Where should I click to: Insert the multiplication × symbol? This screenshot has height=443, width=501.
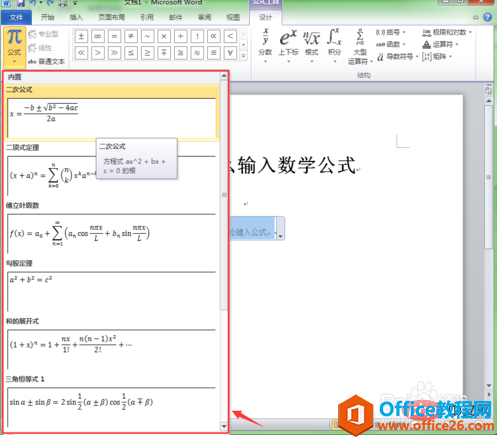tap(164, 36)
